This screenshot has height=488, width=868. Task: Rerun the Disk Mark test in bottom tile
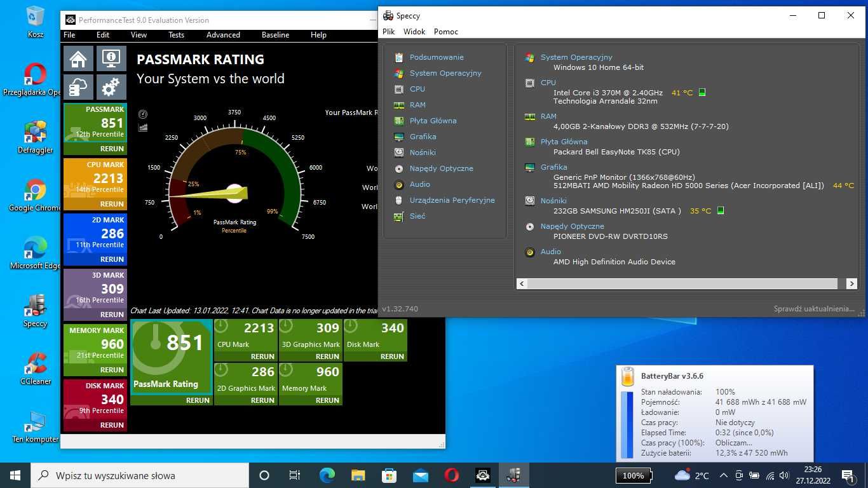392,356
